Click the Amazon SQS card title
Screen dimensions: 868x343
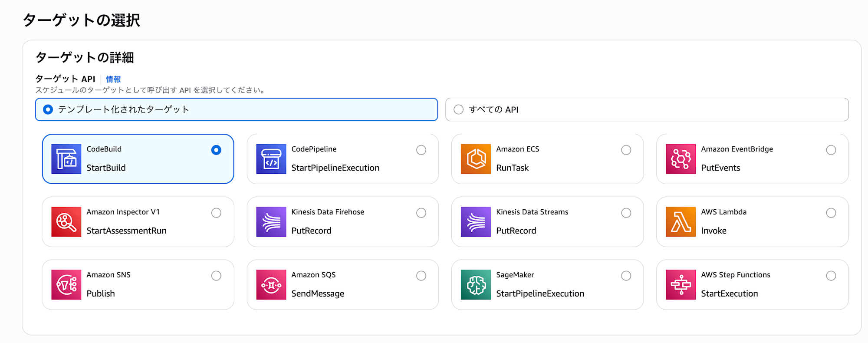click(x=313, y=275)
